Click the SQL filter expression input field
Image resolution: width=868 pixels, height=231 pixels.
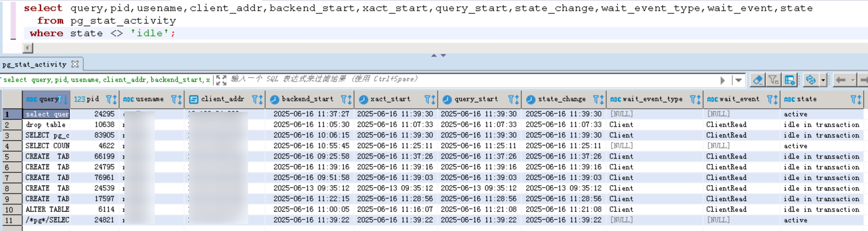coord(471,80)
